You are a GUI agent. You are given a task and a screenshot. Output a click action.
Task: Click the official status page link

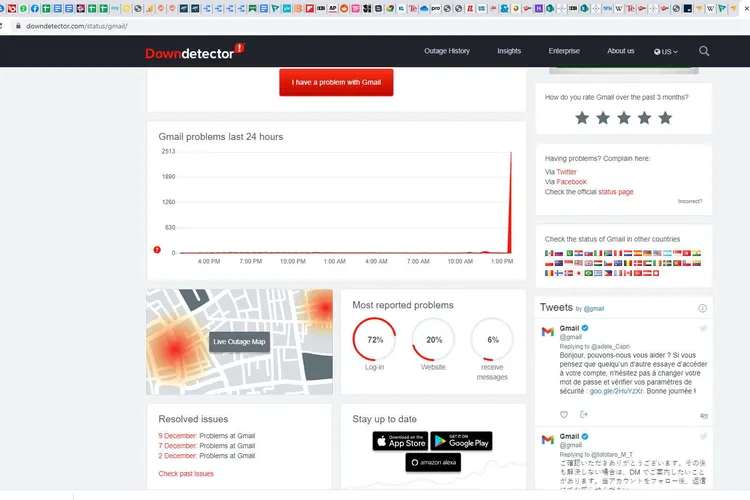[615, 192]
